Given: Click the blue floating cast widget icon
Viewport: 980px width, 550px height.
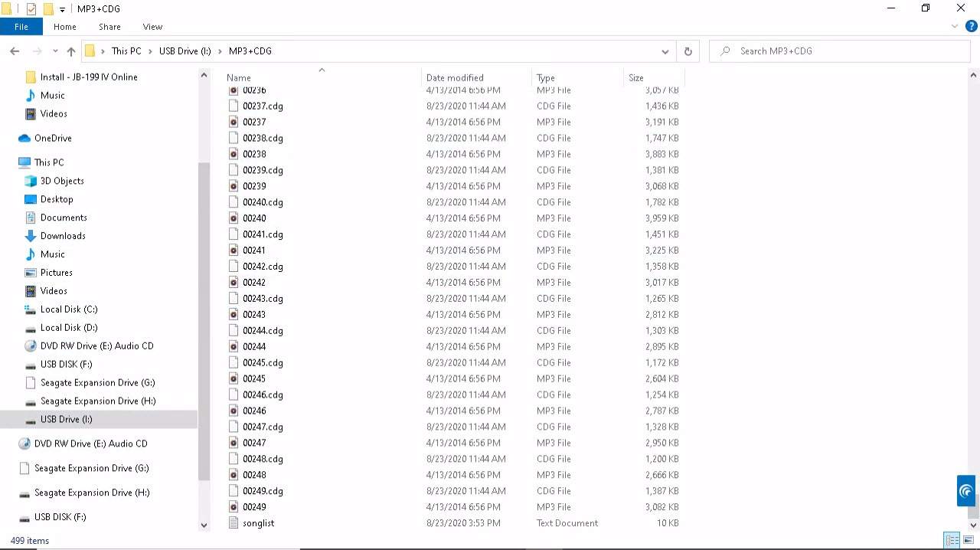Looking at the screenshot, I should (966, 491).
